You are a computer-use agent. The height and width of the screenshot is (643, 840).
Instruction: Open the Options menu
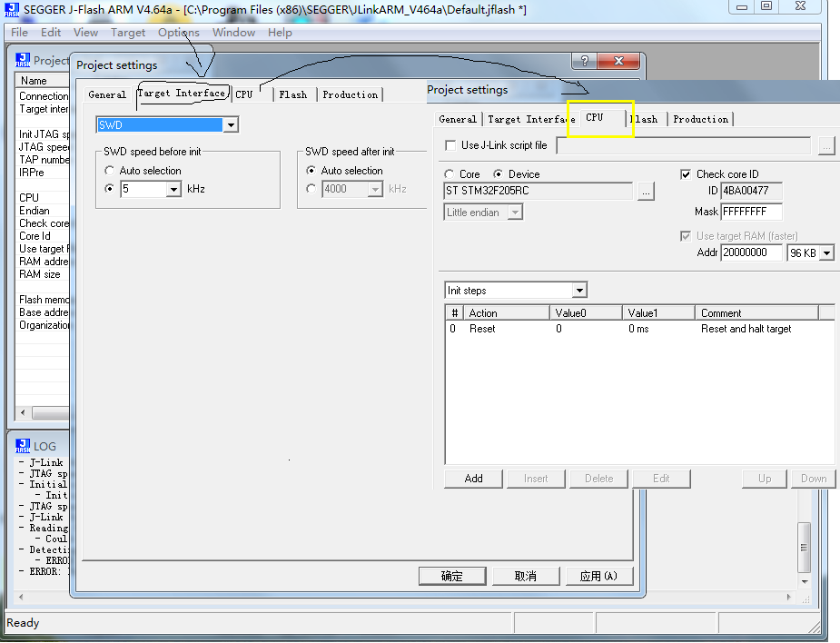[x=178, y=33]
